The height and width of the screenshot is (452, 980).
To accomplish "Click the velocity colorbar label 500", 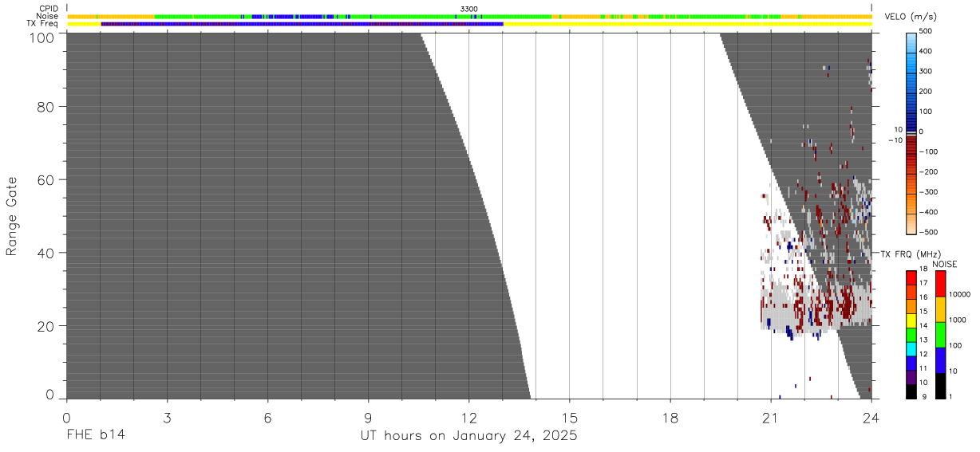I will point(927,31).
